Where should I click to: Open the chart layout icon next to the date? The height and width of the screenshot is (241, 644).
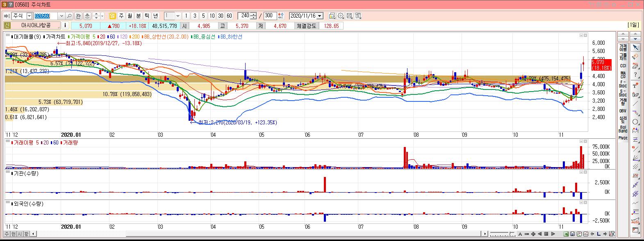[332, 16]
